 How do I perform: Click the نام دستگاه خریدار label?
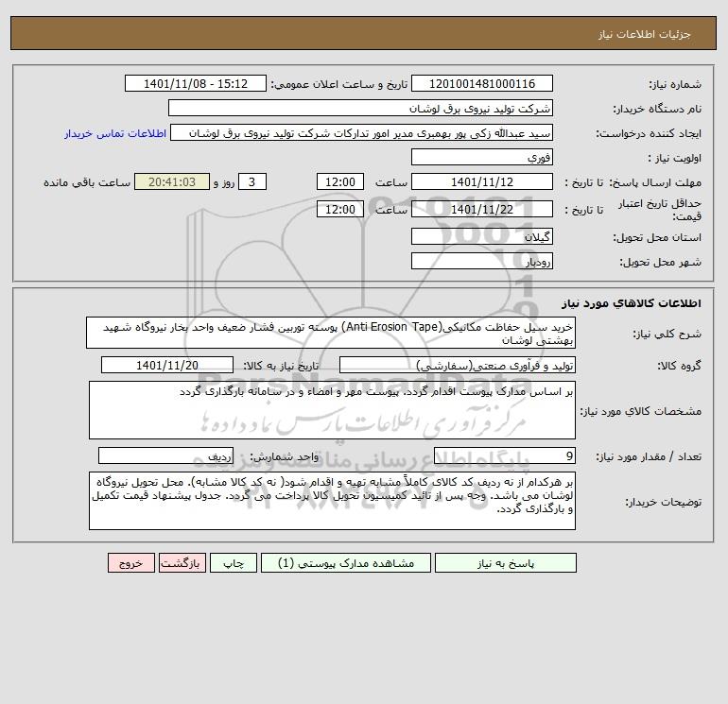[657, 109]
